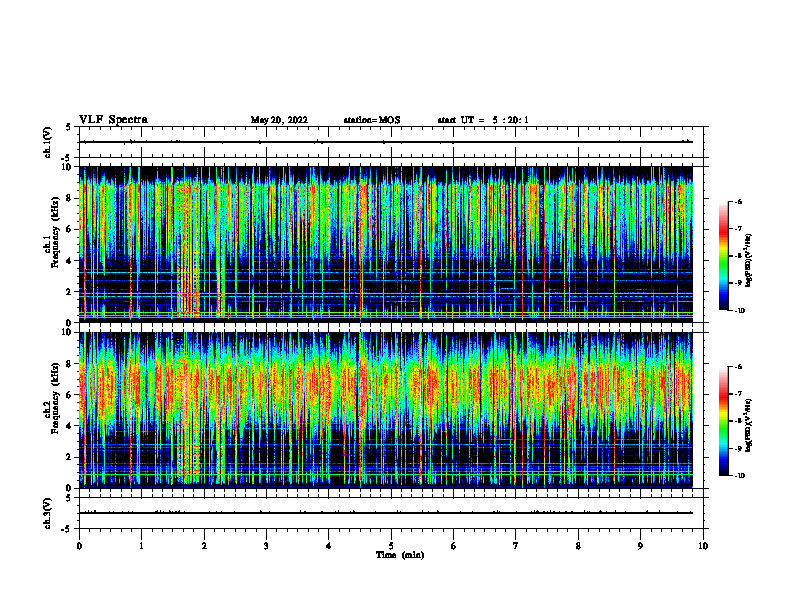
Task: Click time axis tick label "6"
Action: point(454,546)
